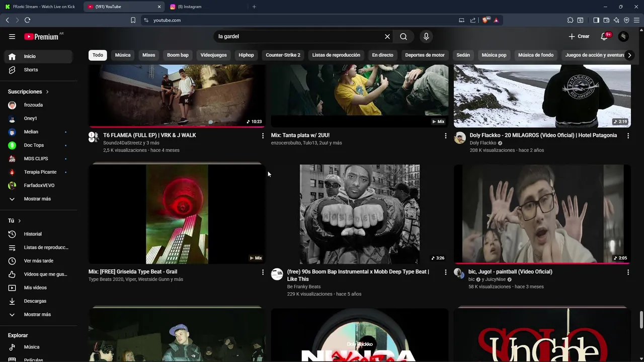Viewport: 644px width, 362px height.
Task: Select the Hiphop filter chip
Action: click(x=246, y=55)
